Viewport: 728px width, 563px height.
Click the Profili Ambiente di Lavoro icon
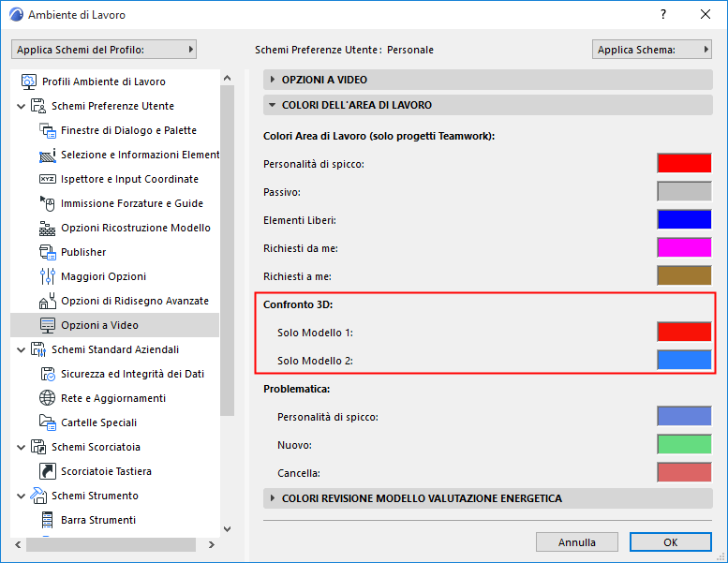pos(29,81)
